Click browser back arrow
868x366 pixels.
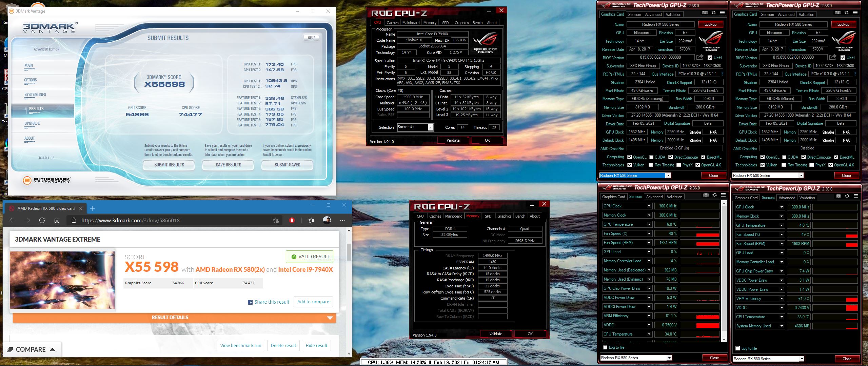pos(12,220)
